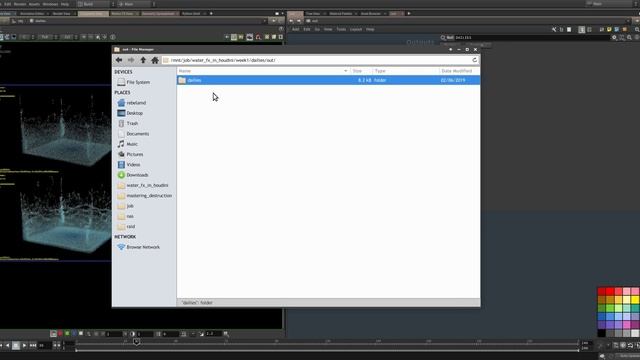Open Trash in Places sidebar
This screenshot has height=360, width=640.
(128, 123)
